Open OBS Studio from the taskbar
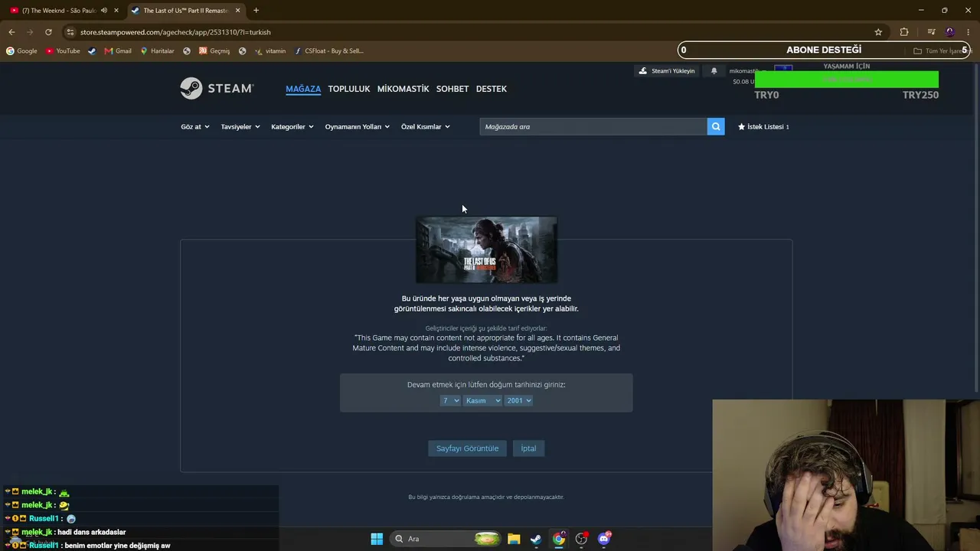980x551 pixels. coord(581,539)
